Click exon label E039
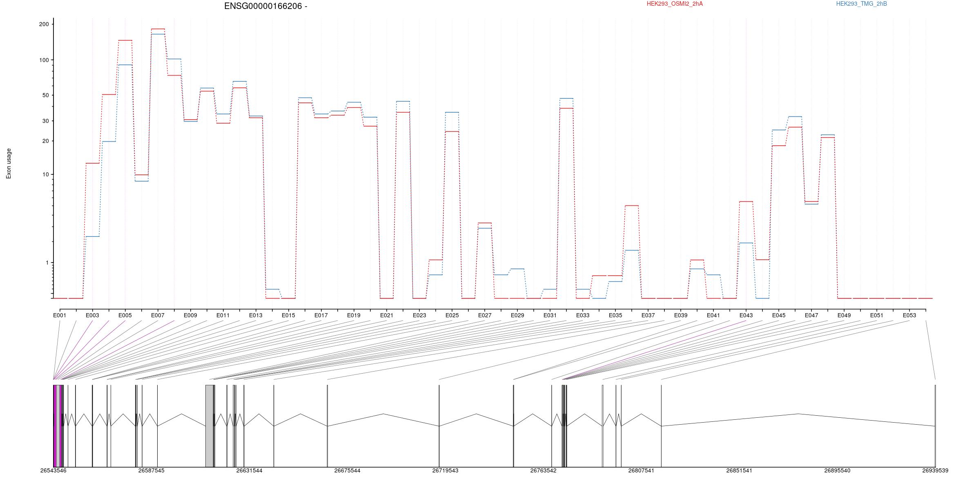 click(x=681, y=315)
